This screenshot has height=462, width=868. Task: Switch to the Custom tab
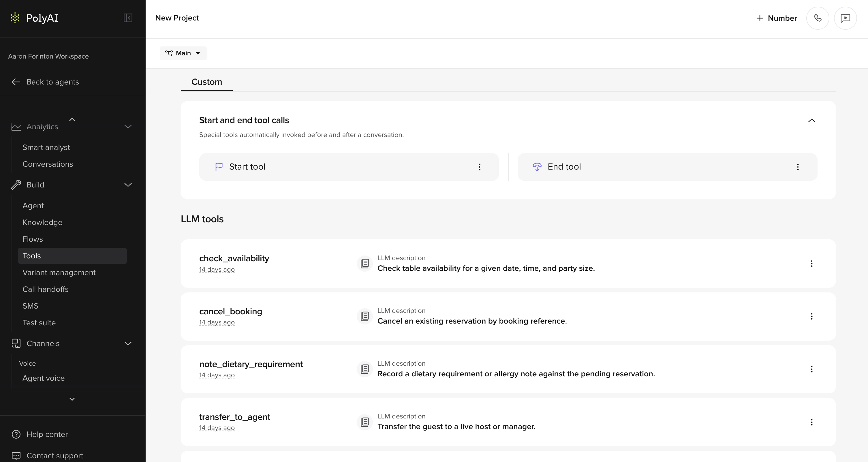coord(206,82)
